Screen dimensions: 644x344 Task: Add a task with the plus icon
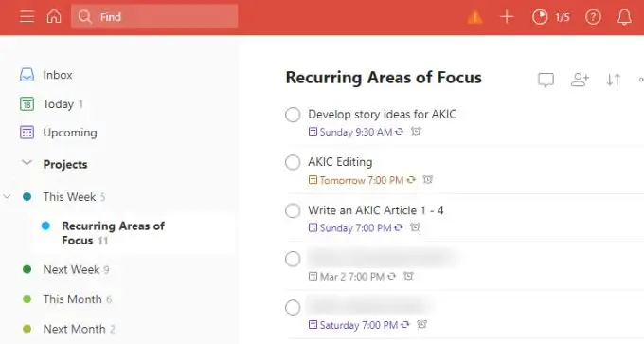tap(507, 17)
